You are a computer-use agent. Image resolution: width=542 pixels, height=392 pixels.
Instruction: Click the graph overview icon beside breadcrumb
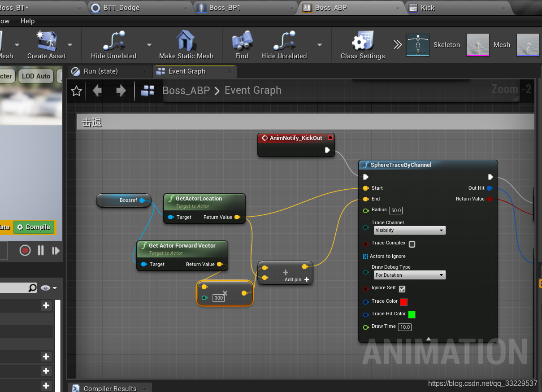pos(147,91)
